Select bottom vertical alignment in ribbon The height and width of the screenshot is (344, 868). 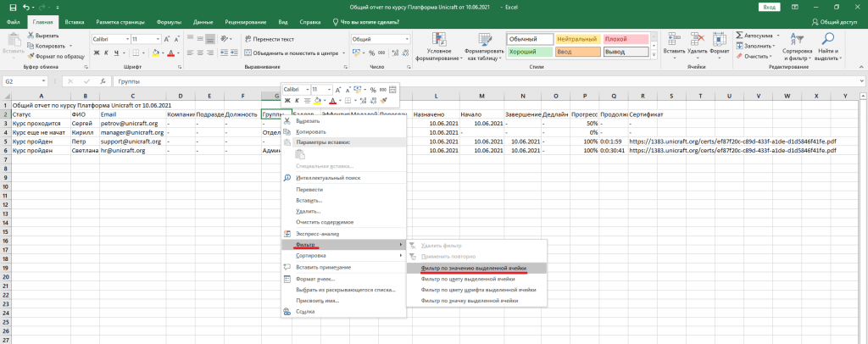209,39
